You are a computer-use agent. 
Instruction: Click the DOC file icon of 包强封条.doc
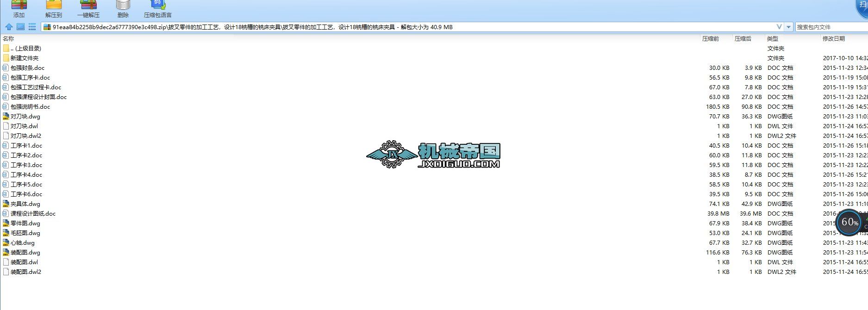pos(6,68)
